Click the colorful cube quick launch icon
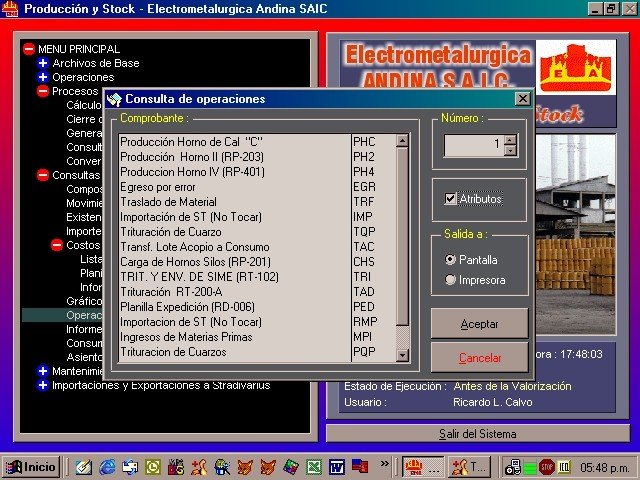Viewport: 640px width, 480px height. pyautogui.click(x=291, y=467)
